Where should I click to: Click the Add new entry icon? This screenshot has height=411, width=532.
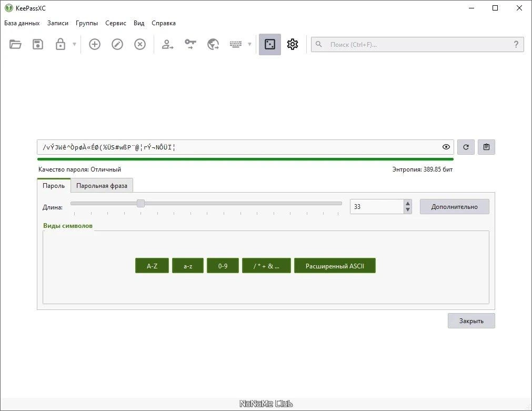pos(95,44)
